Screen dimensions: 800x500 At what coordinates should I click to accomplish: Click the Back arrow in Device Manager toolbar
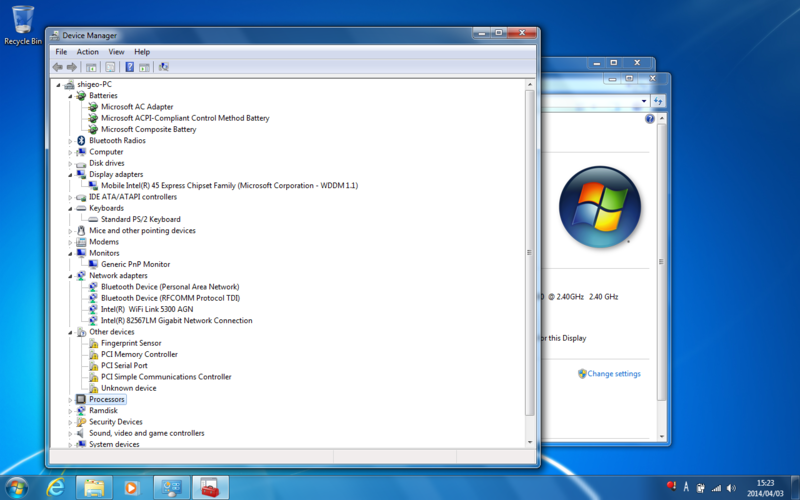pyautogui.click(x=58, y=67)
